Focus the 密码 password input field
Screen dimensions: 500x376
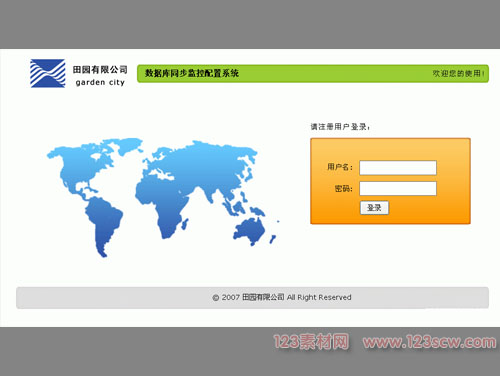tap(398, 188)
